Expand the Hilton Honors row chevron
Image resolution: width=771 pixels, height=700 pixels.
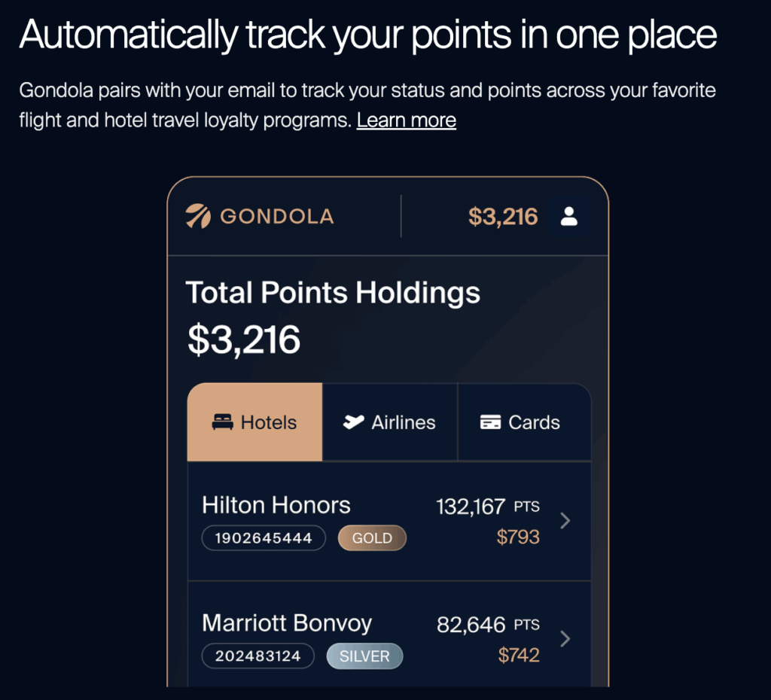[565, 520]
